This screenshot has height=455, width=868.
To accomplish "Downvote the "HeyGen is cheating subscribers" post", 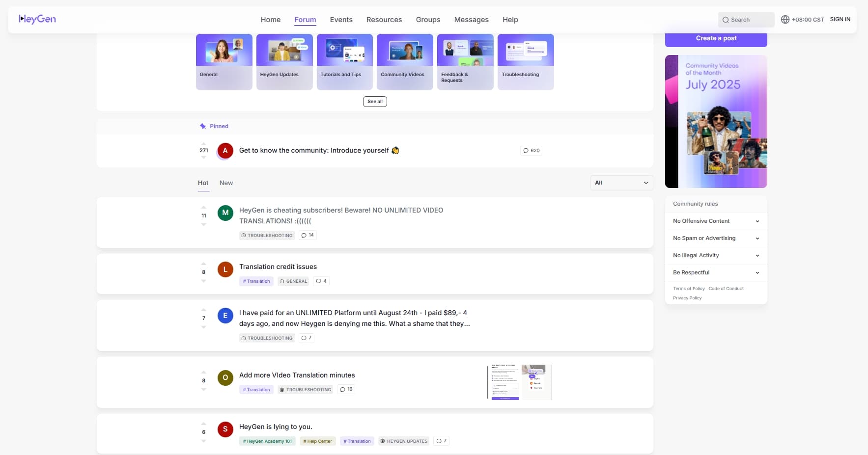I will [204, 224].
